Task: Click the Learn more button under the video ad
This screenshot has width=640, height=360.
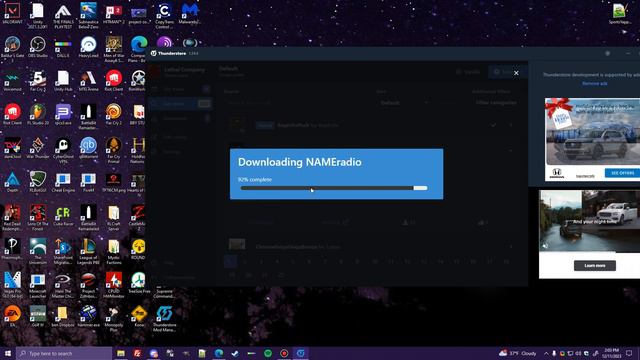Action: (595, 266)
